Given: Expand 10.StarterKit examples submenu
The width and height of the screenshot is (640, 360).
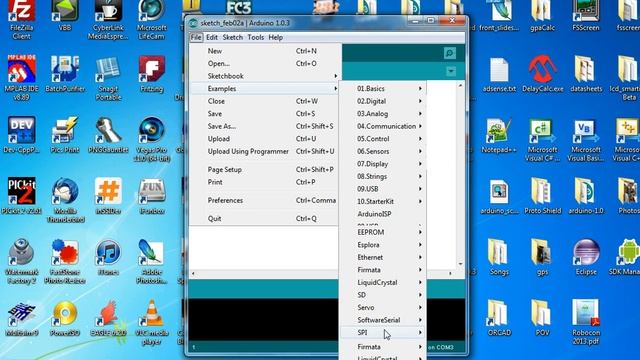Looking at the screenshot, I should pyautogui.click(x=383, y=202).
